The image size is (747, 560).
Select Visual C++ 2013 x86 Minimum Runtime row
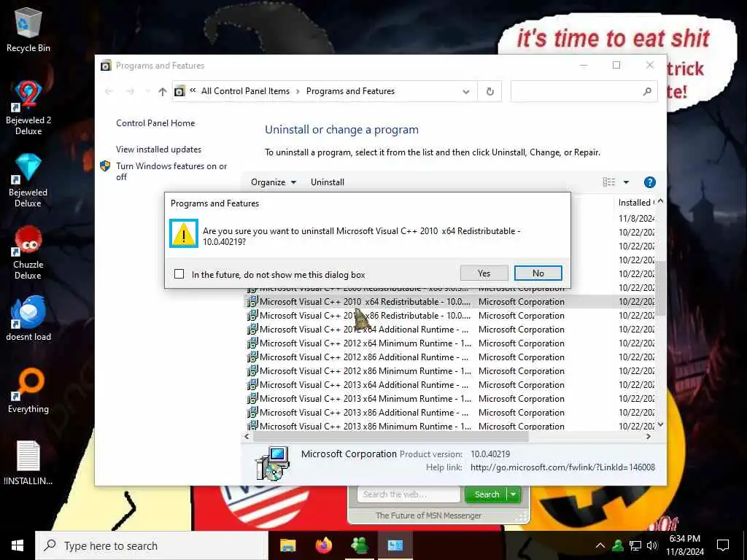[x=449, y=426]
